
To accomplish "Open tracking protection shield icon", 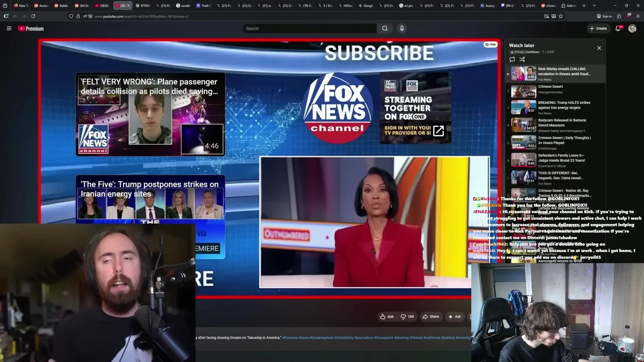I will coord(71,16).
